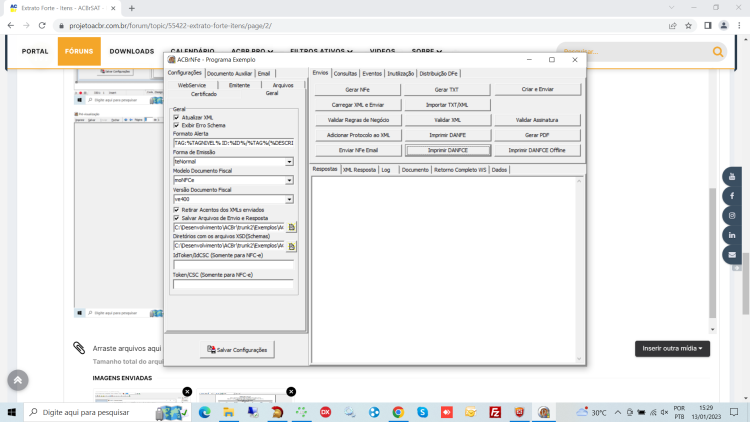Toggle Retirar Acentos dos XMLs enviados
Viewport: 750px width, 422px height.
click(x=176, y=210)
